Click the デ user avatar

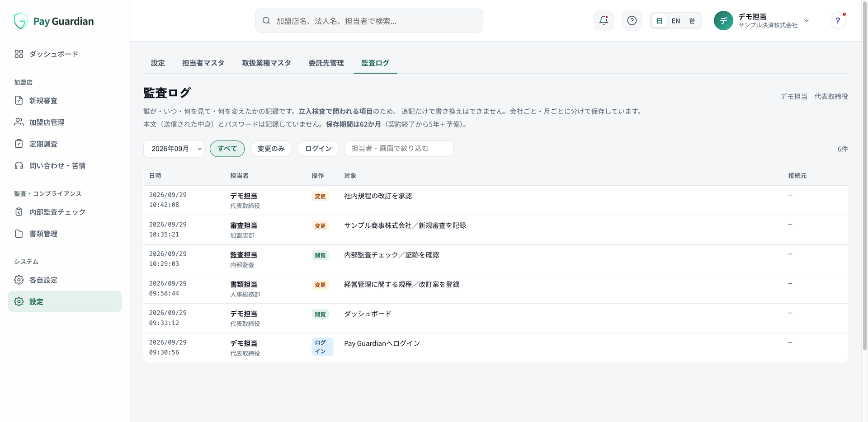tap(723, 21)
